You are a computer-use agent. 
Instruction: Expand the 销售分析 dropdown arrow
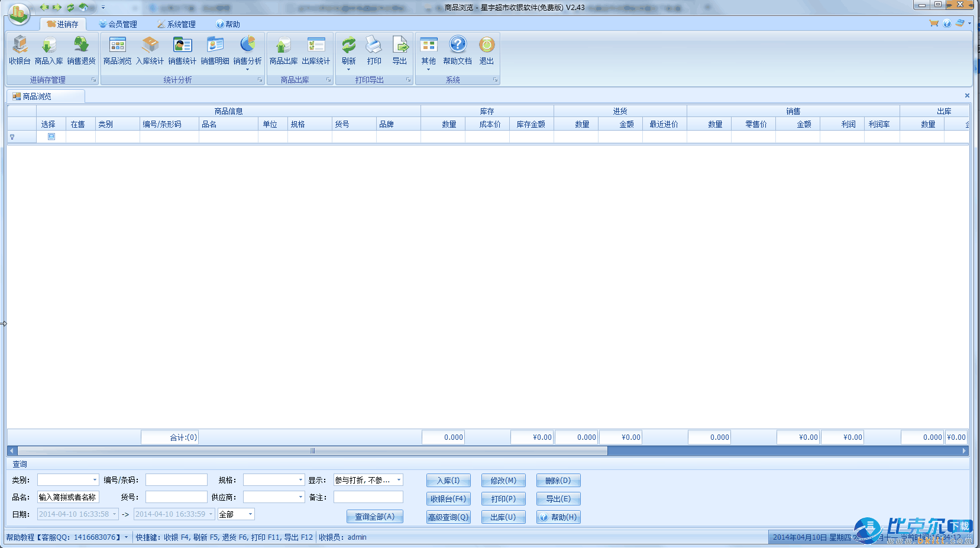coord(247,70)
